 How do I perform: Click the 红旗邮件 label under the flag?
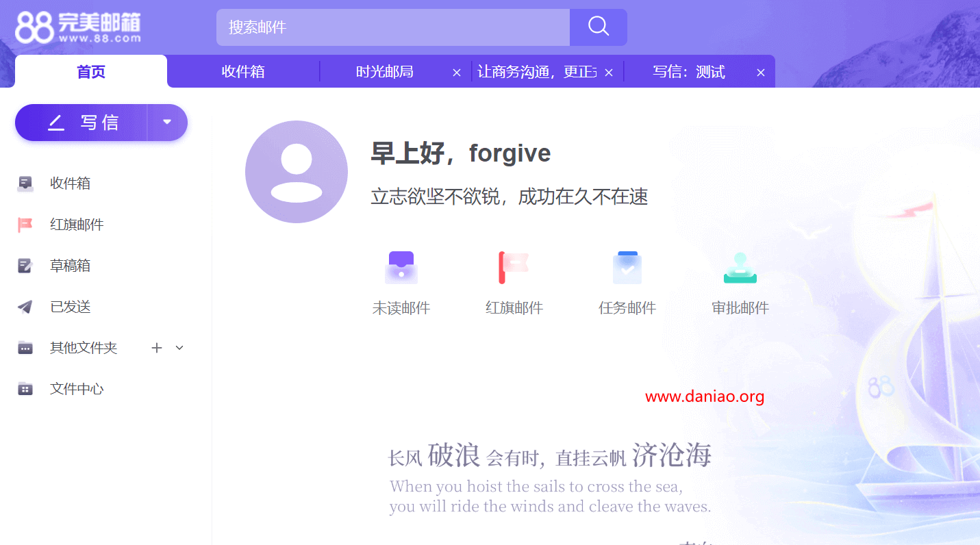(x=514, y=308)
